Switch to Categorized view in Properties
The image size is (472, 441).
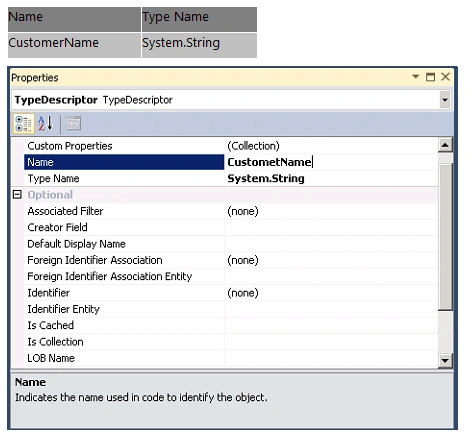point(24,124)
